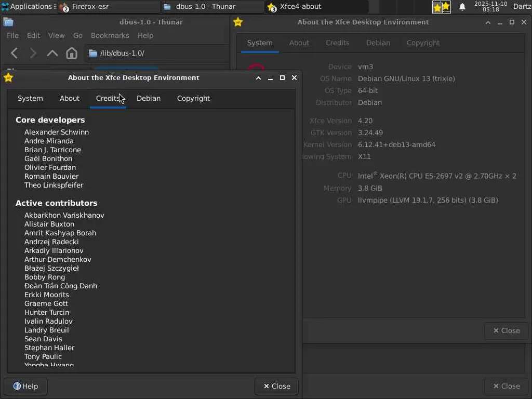532x399 pixels.
Task: Go to parent folder in Thunar
Action: (52, 54)
